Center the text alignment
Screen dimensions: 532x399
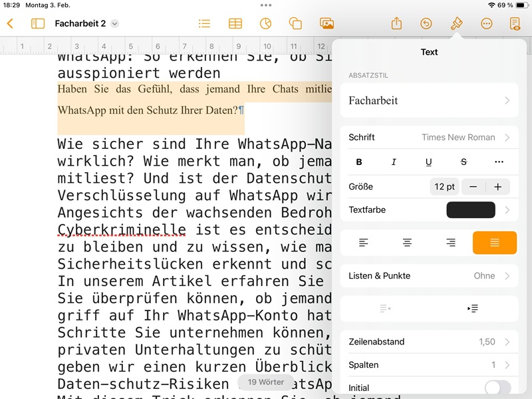click(x=407, y=243)
